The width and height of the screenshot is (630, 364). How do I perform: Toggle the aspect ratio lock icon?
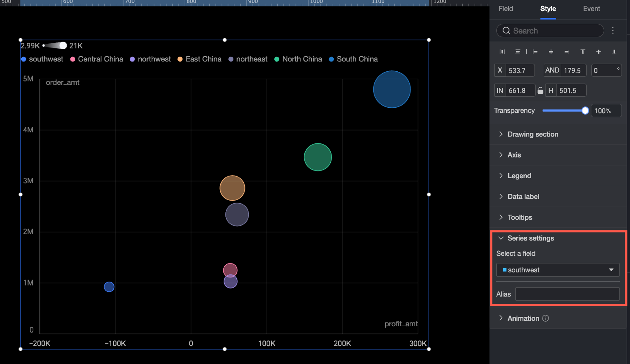(x=540, y=90)
